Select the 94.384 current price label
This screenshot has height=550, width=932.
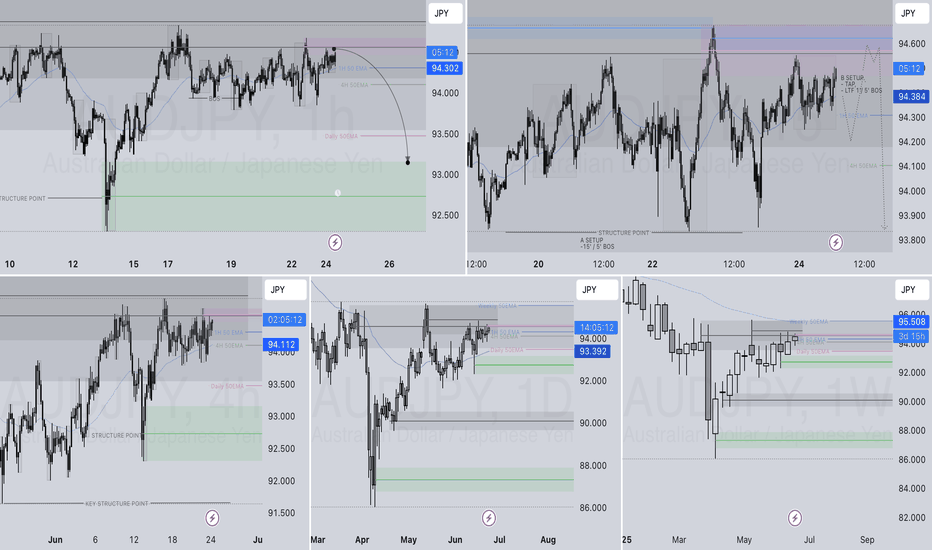pos(911,96)
